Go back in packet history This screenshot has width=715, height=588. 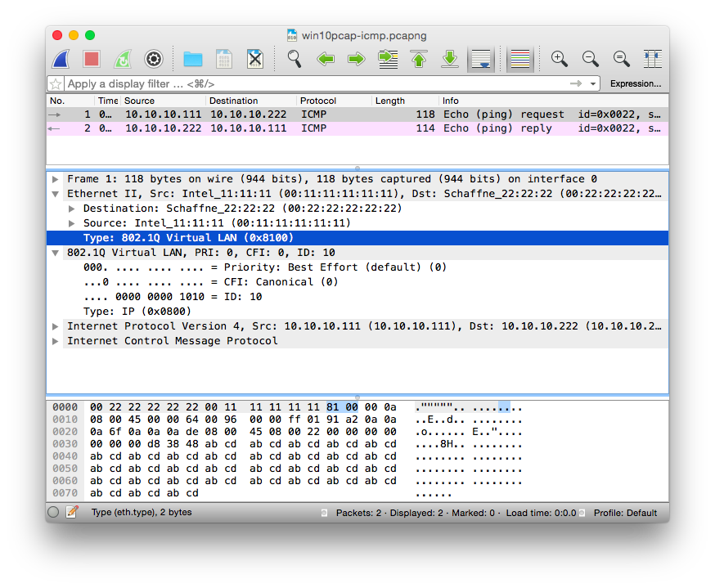click(326, 59)
